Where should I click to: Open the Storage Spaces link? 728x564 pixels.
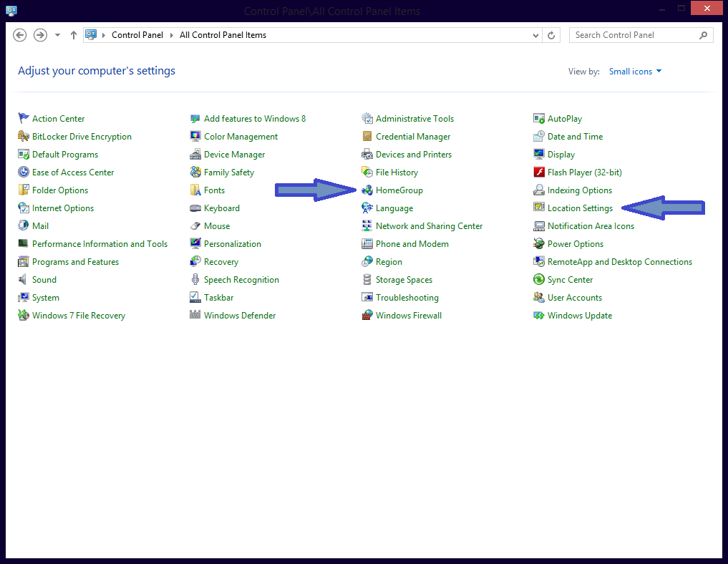[404, 279]
